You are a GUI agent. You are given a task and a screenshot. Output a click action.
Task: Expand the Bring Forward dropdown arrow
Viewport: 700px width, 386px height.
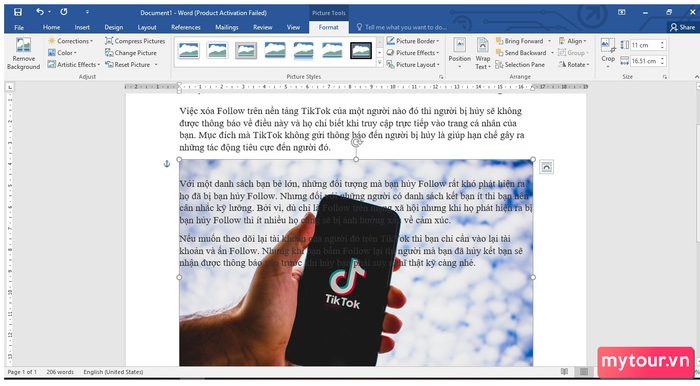550,41
